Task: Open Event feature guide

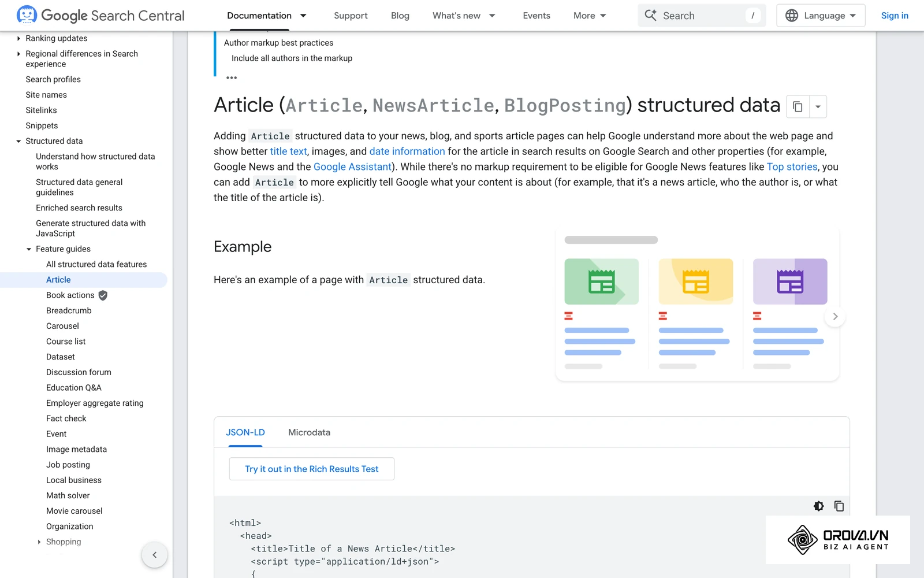Action: (56, 434)
